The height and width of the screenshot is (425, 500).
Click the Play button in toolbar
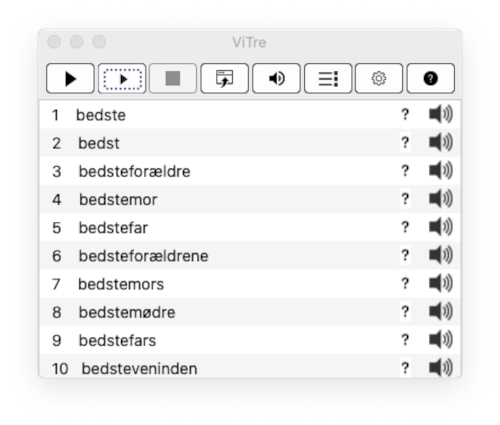pos(70,79)
